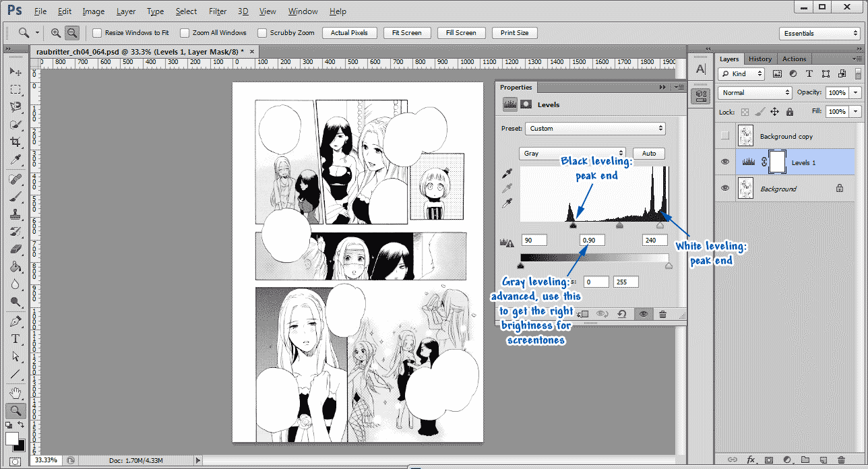The image size is (868, 469).
Task: Toggle Quick Mask mode
Action: point(15,461)
